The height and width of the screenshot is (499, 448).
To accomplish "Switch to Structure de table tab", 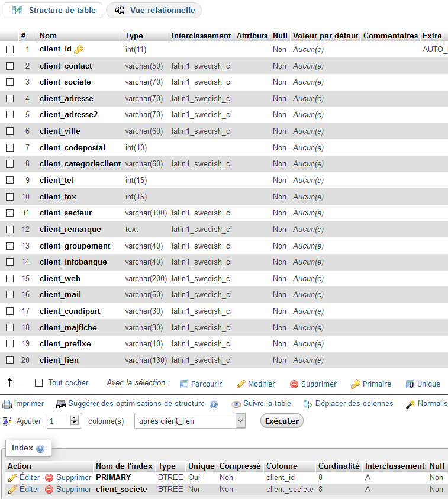I will click(54, 11).
